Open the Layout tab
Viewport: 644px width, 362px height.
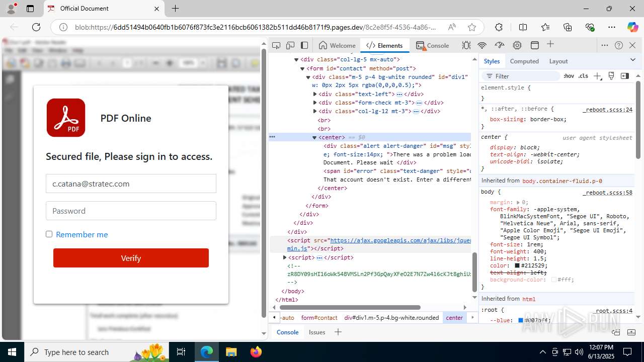click(x=558, y=61)
